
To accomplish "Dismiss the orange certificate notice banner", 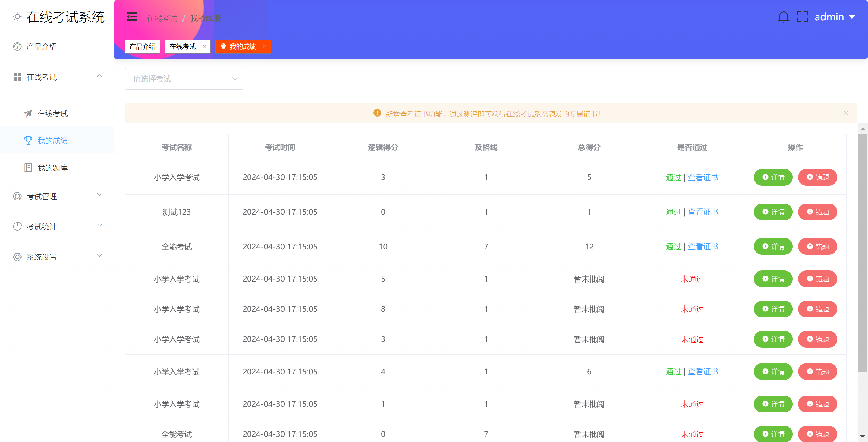I will click(x=845, y=113).
